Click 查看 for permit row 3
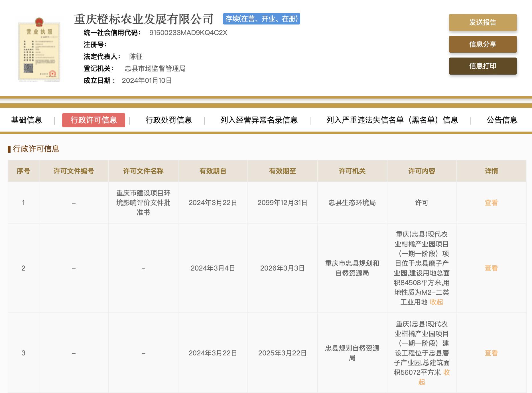The image size is (532, 393). point(491,353)
